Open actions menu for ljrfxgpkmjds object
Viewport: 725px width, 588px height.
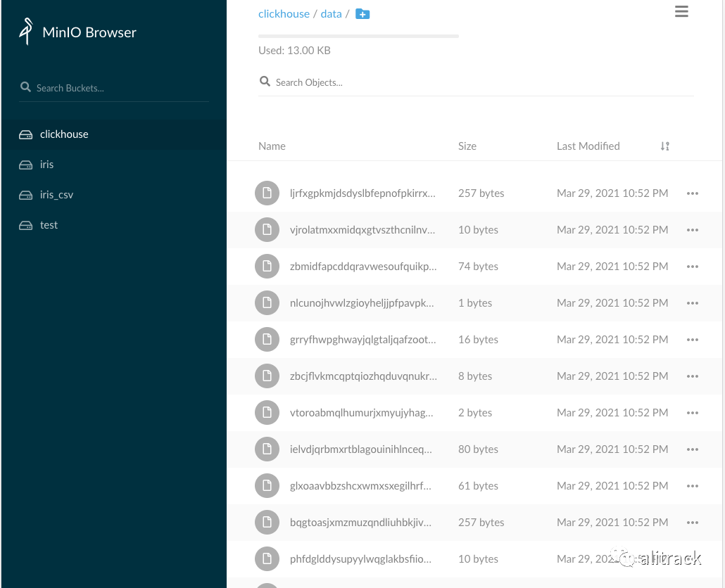692,193
